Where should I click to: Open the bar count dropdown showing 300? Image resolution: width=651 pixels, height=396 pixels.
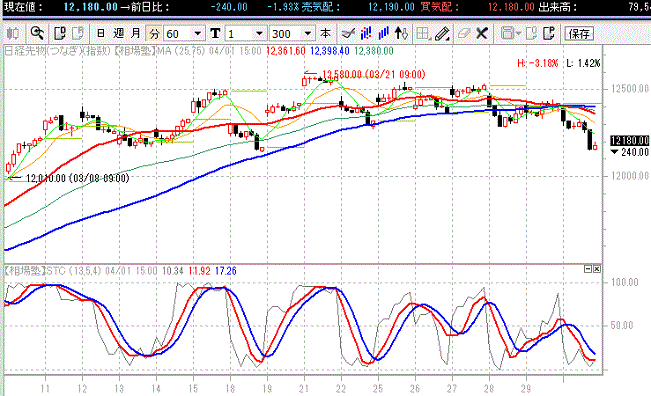click(x=291, y=33)
